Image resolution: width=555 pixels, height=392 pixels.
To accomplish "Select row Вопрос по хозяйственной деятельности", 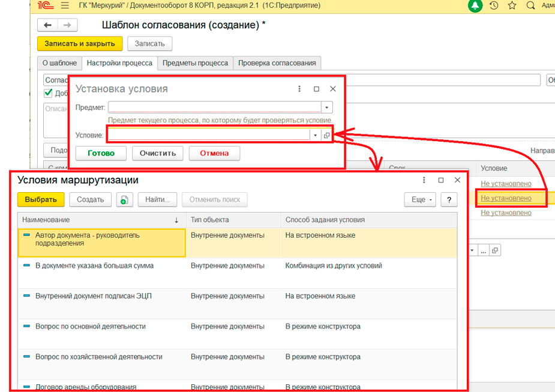I will (x=237, y=364).
